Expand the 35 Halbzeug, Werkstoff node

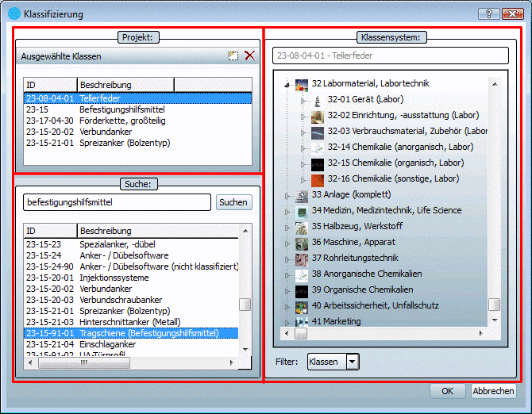point(287,228)
